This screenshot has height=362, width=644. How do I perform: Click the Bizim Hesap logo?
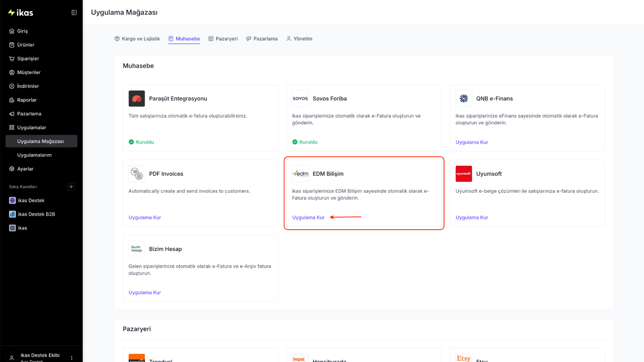pos(137,249)
